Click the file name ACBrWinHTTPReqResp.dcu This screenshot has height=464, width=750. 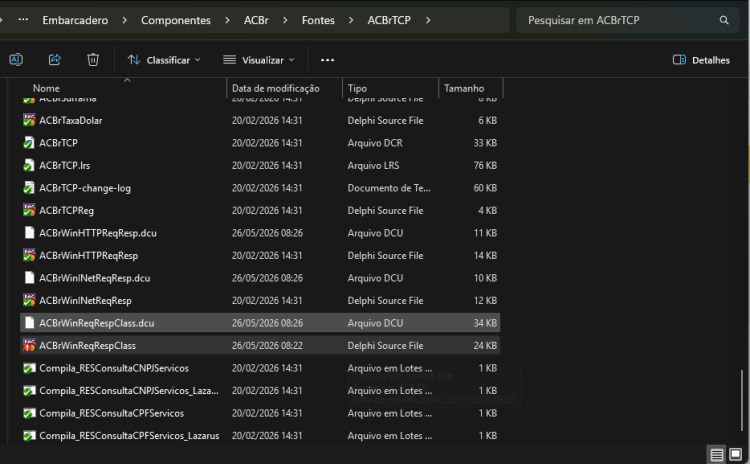pyautogui.click(x=98, y=233)
